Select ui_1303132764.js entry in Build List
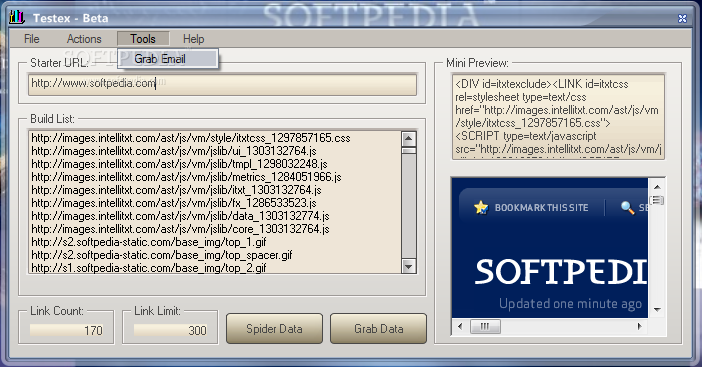702x367 pixels. click(174, 151)
